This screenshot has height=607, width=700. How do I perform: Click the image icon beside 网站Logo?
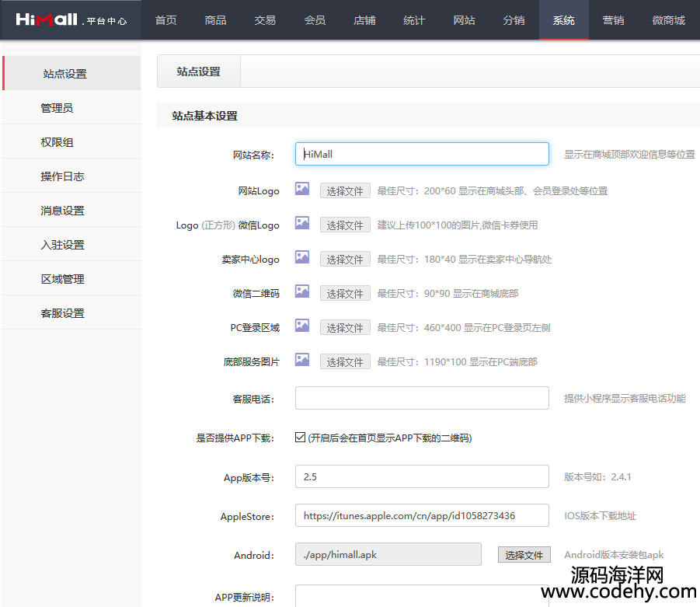[302, 189]
